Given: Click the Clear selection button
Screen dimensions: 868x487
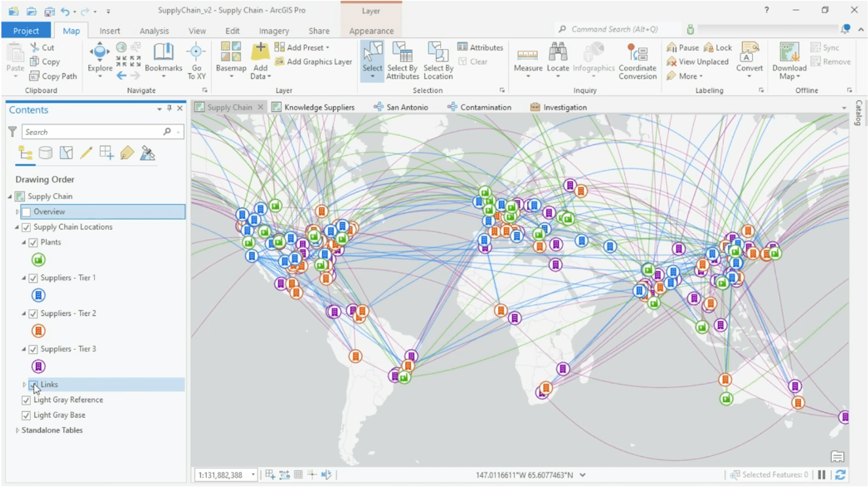Looking at the screenshot, I should coord(476,61).
